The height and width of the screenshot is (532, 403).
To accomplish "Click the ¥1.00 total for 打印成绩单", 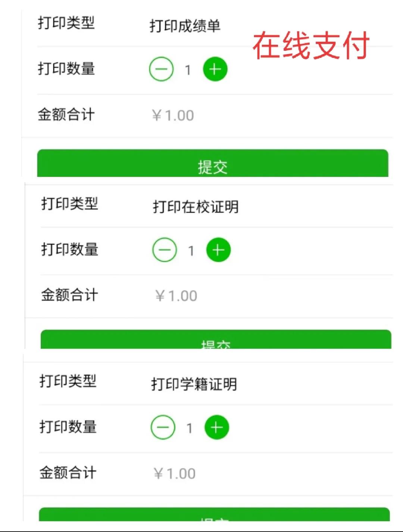I will coord(173,115).
